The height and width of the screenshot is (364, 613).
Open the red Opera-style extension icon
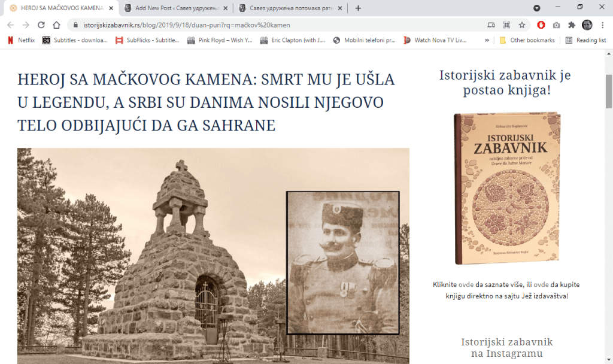tap(541, 25)
